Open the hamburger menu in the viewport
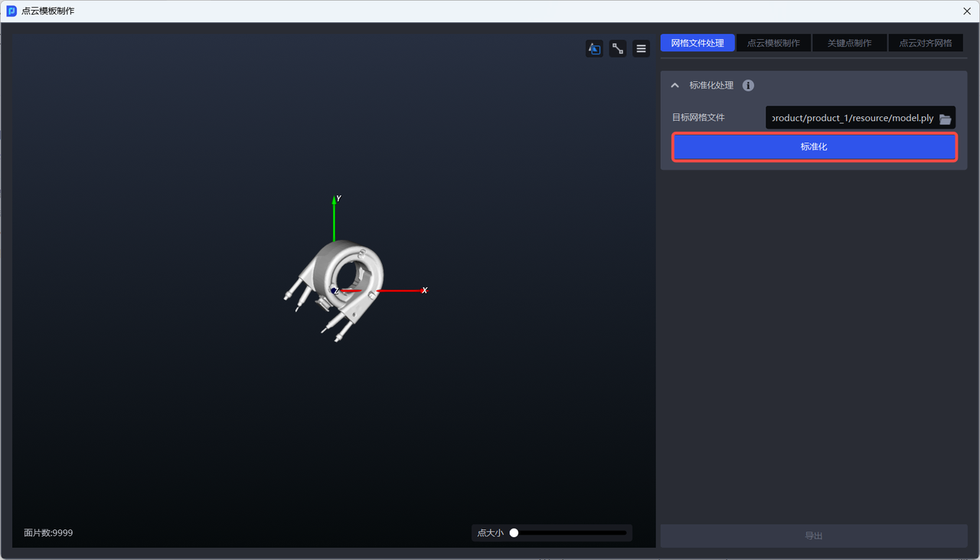Image resolution: width=980 pixels, height=560 pixels. (642, 49)
